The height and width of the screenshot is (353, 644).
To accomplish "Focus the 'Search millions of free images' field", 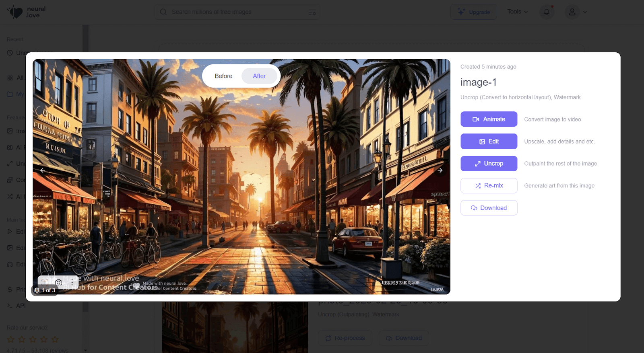I will (237, 12).
